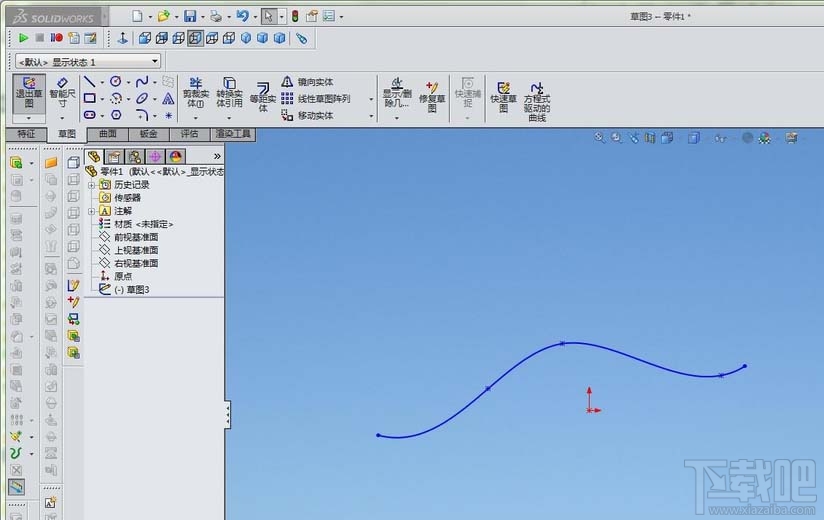Open dropdown arrow next to Spline tool
824x520 pixels.
154,82
